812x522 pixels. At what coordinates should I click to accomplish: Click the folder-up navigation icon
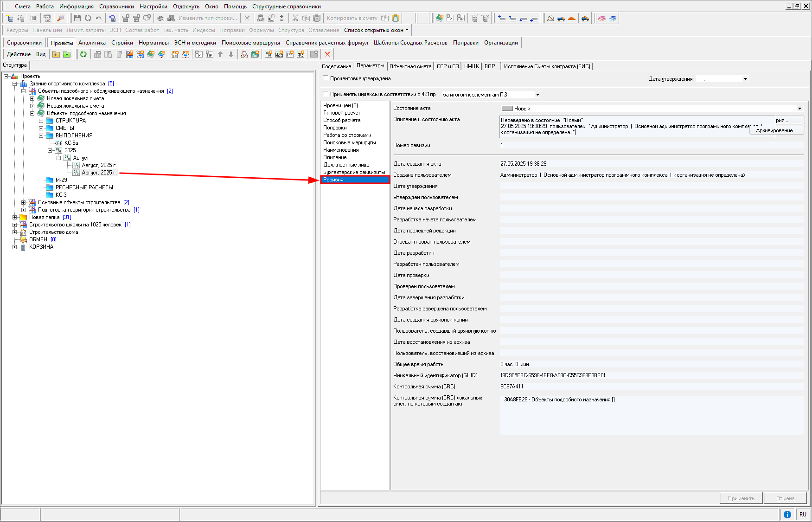click(x=56, y=54)
